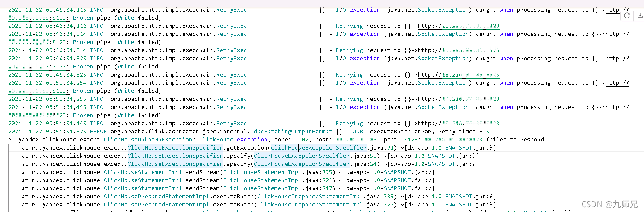
Task: Open the http link on the 06:51:04,445 I/O exception line
Action: [618, 107]
